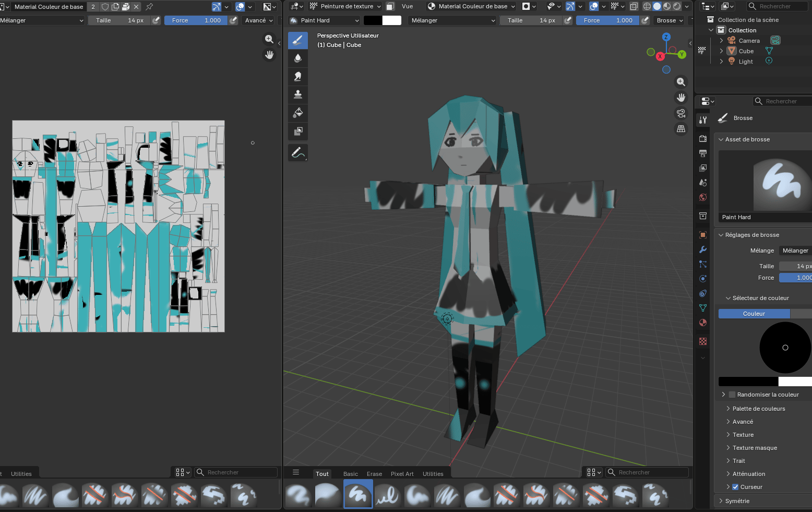Pin the image with the pushpin icon
The image size is (812, 512).
click(x=149, y=7)
